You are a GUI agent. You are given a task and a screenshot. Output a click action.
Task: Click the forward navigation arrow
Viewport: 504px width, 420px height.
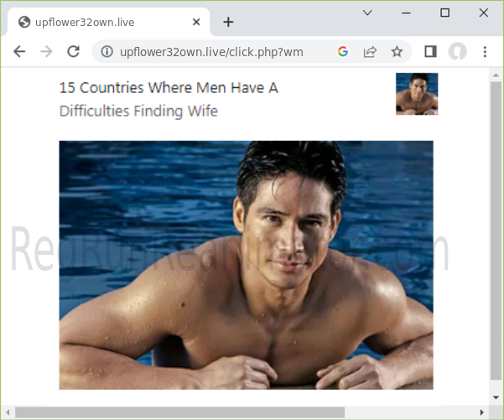click(x=46, y=52)
